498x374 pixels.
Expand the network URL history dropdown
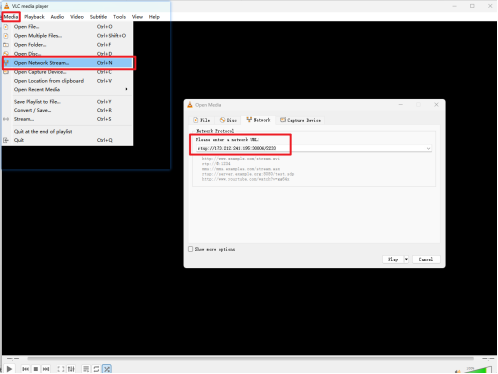pyautogui.click(x=429, y=148)
